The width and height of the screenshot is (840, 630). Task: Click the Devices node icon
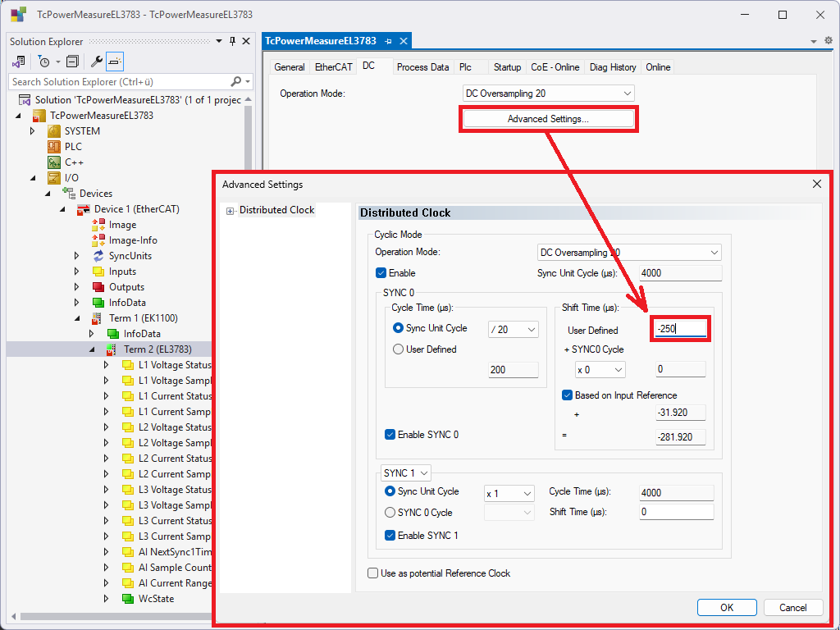point(69,194)
